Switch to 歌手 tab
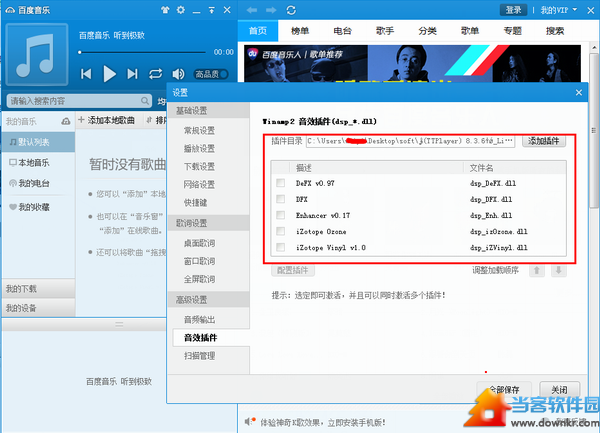600x433 pixels. (385, 31)
